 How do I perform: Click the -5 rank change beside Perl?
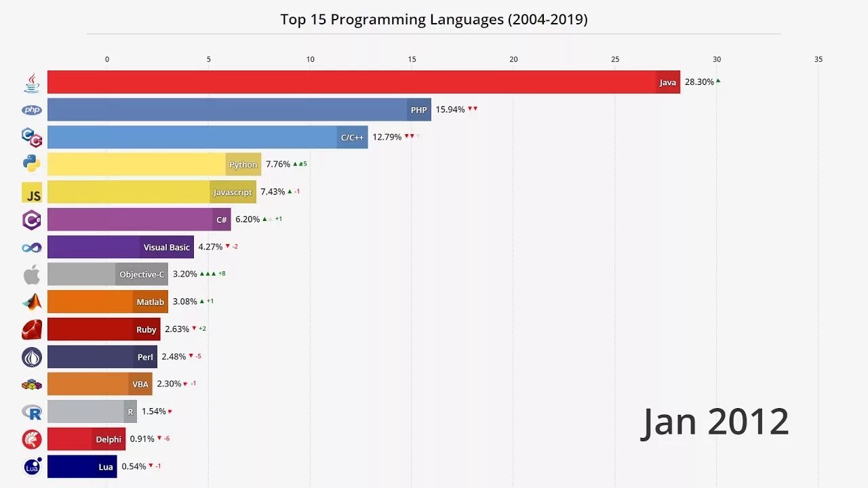point(198,357)
